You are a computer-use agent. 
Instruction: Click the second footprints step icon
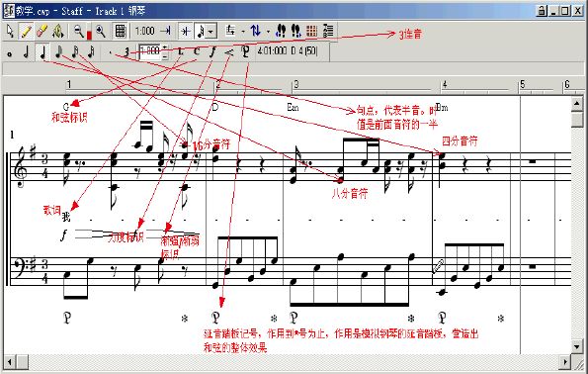click(296, 31)
